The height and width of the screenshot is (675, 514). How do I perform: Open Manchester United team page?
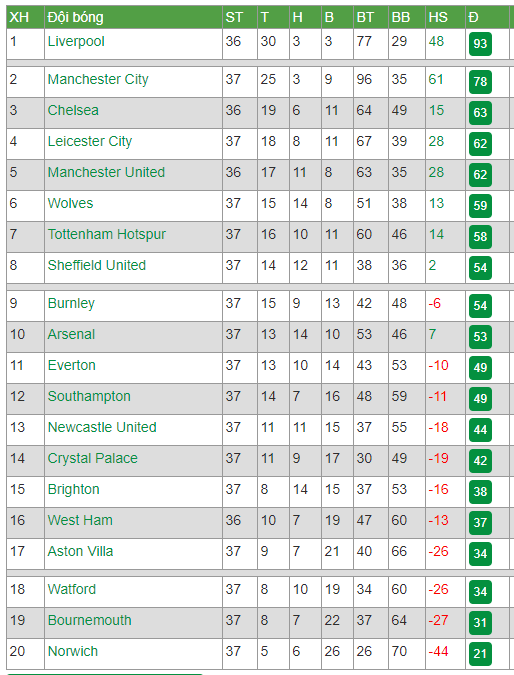[x=106, y=172]
